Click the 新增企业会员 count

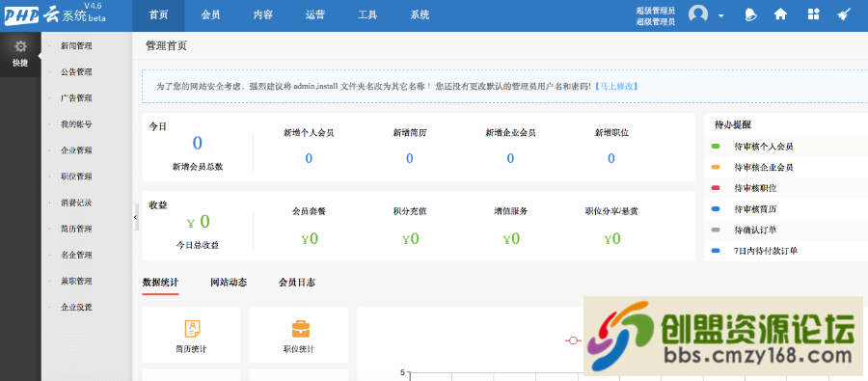point(510,159)
